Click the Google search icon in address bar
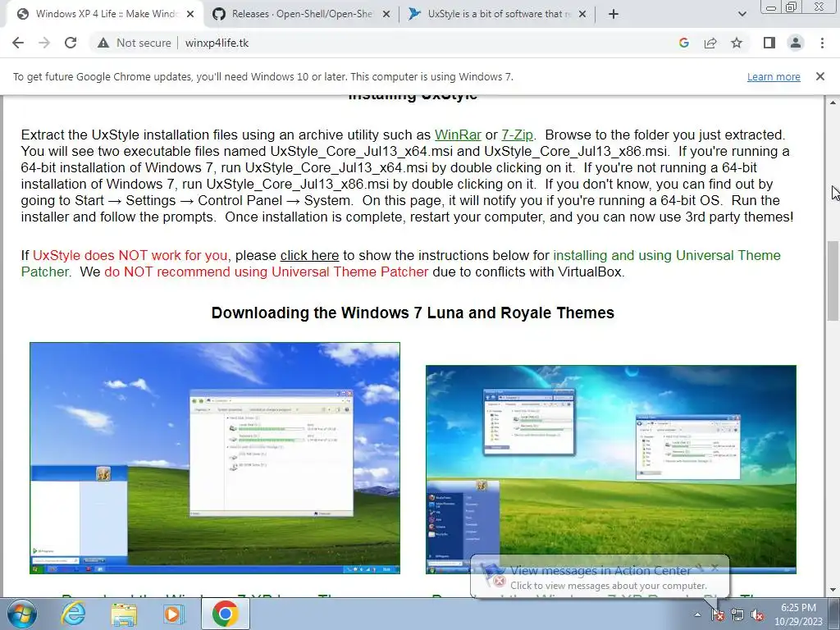Image resolution: width=840 pixels, height=630 pixels. click(x=683, y=43)
